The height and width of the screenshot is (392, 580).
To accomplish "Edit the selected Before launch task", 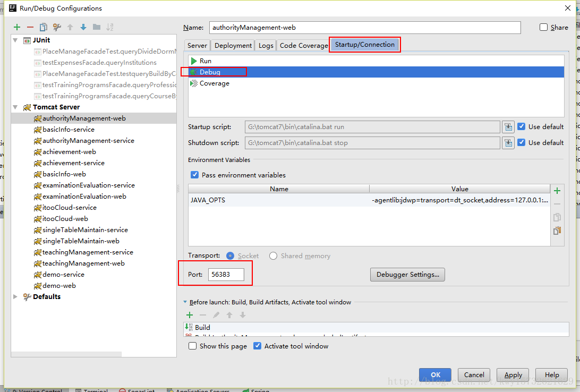I will (x=216, y=315).
